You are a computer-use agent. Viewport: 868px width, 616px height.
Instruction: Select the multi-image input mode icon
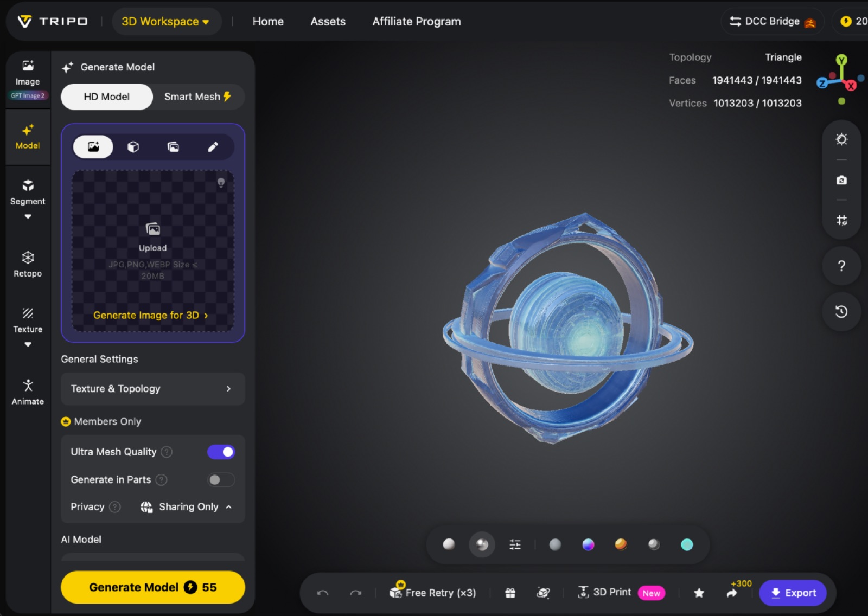tap(173, 147)
